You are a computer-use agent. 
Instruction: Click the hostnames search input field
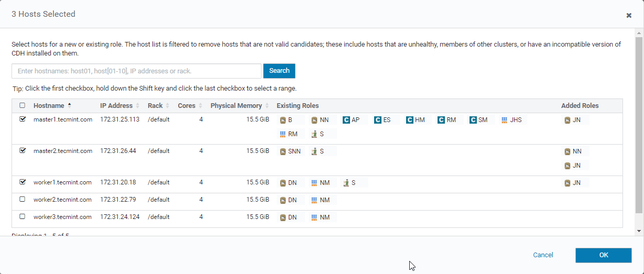136,71
